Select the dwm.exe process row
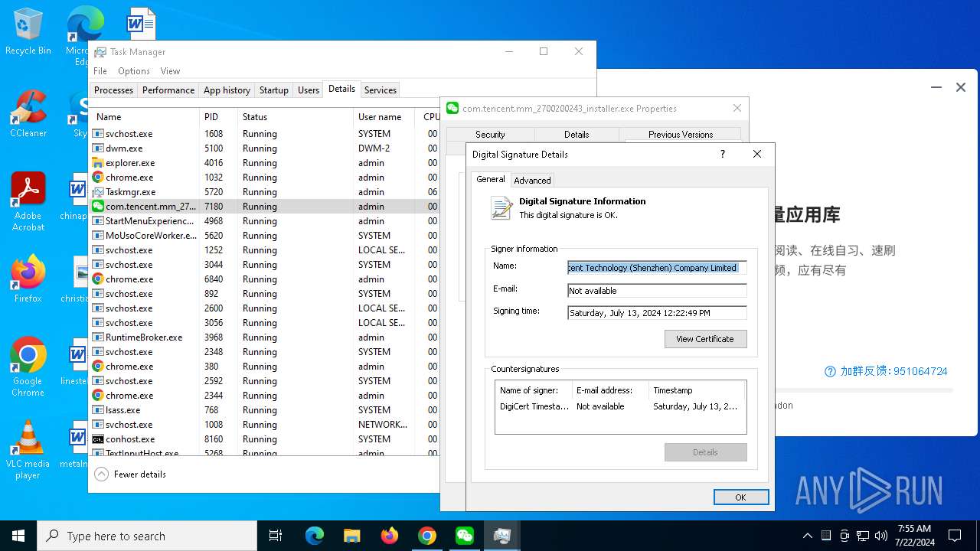The width and height of the screenshot is (980, 551). pyautogui.click(x=264, y=148)
